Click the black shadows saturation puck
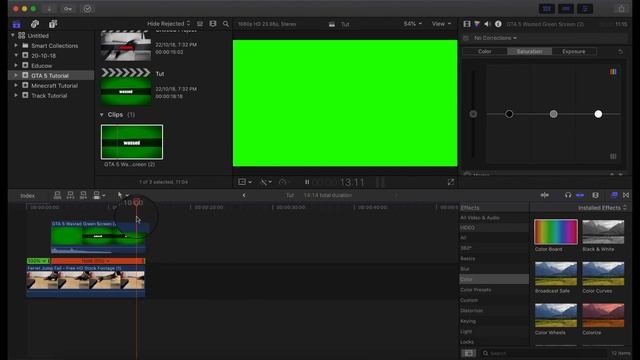 (x=509, y=114)
